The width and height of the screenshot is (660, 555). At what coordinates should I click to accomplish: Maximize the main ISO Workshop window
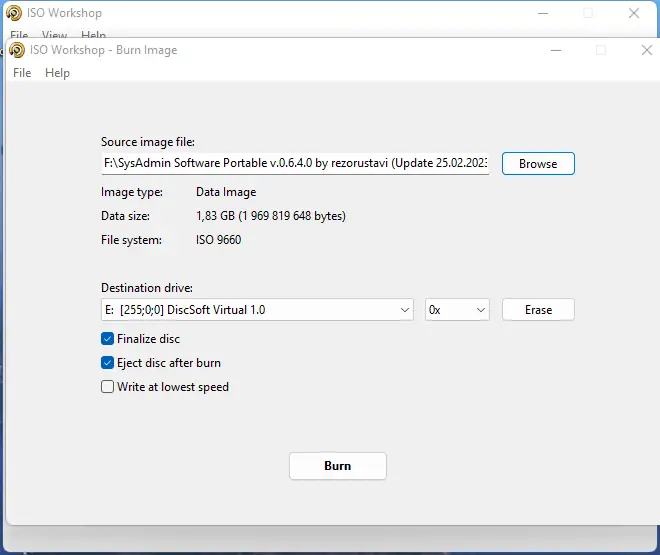pyautogui.click(x=588, y=14)
